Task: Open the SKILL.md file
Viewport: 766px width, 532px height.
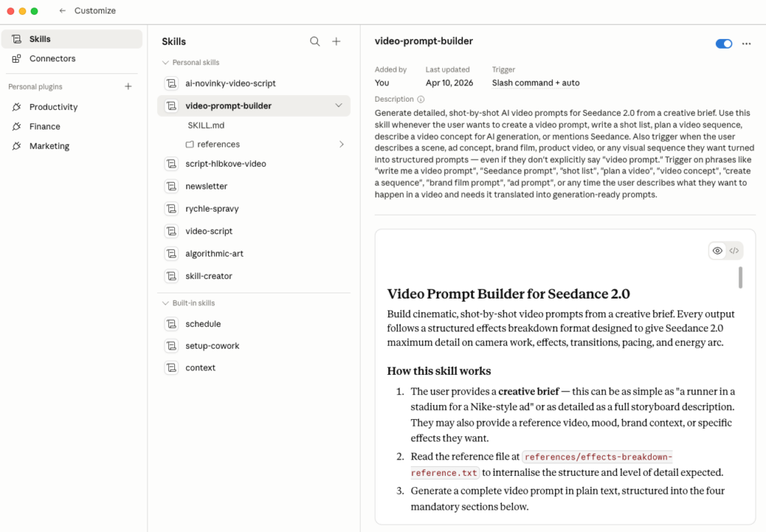Action: (206, 125)
